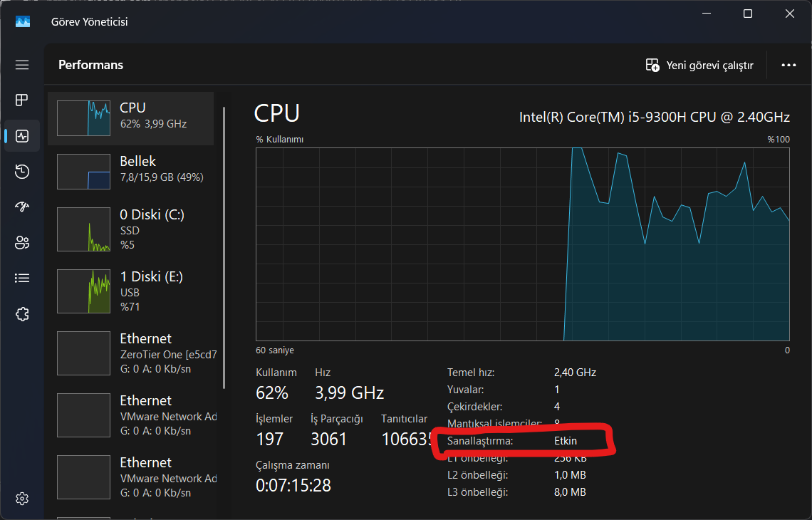The width and height of the screenshot is (812, 520).
Task: Open the Processes page icon
Action: [22, 100]
